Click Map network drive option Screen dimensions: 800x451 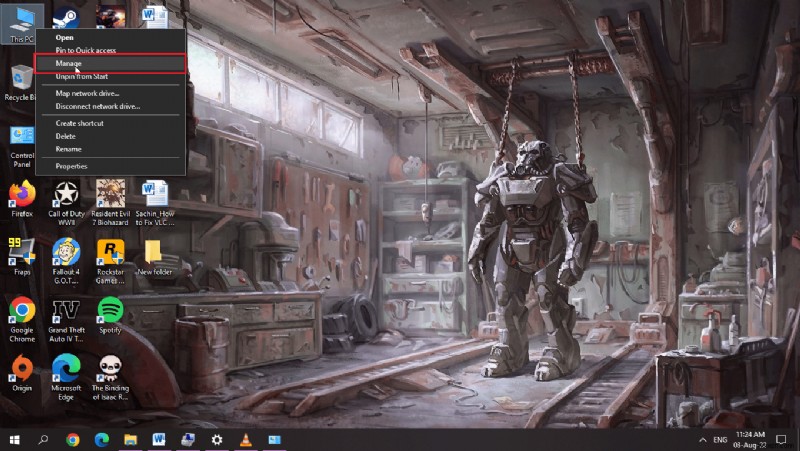click(87, 93)
